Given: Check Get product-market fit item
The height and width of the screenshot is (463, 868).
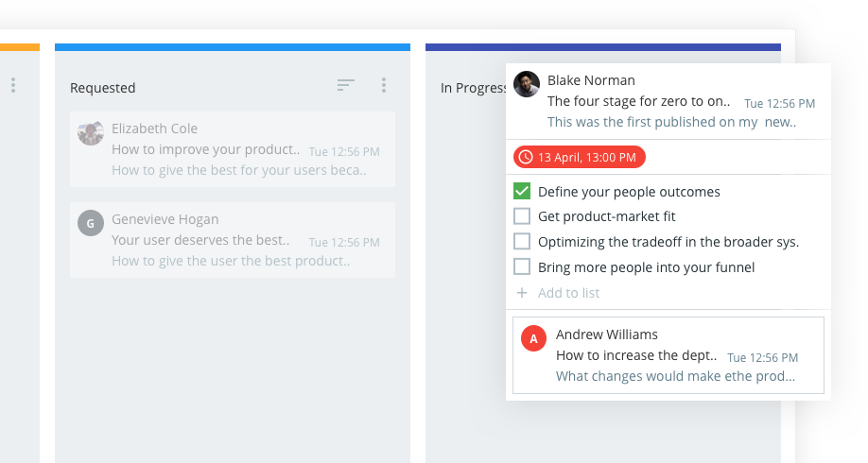Looking at the screenshot, I should coord(522,216).
